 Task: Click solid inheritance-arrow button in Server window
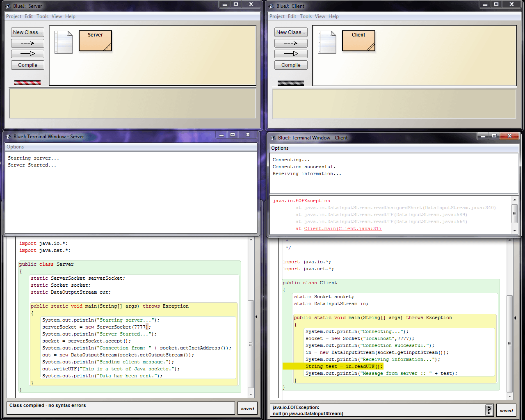tap(27, 54)
